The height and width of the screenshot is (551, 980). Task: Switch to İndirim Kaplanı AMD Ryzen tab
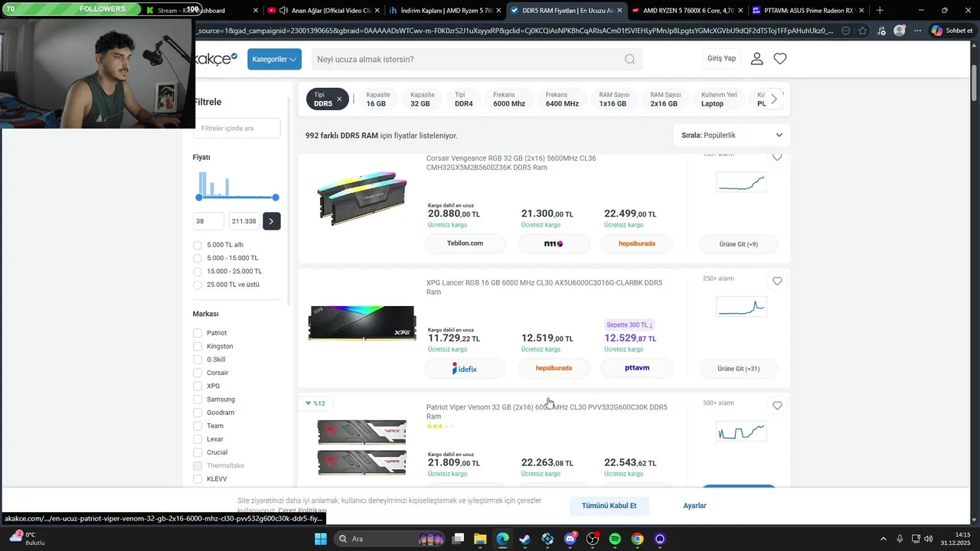445,11
